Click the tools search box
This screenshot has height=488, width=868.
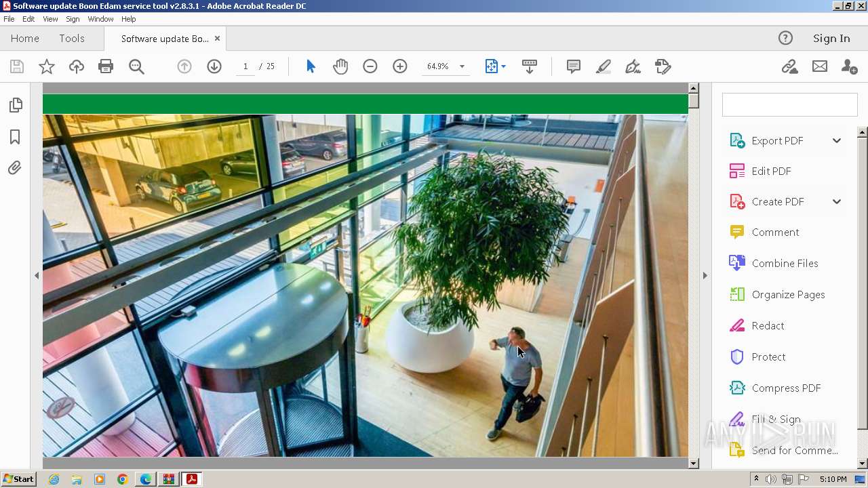point(789,105)
